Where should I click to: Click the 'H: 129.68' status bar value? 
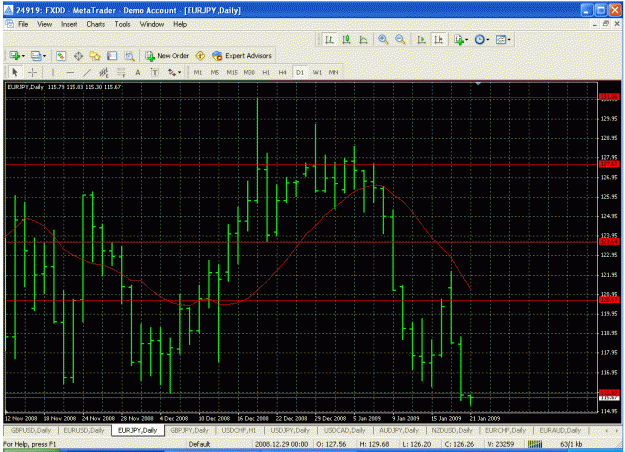tap(374, 444)
